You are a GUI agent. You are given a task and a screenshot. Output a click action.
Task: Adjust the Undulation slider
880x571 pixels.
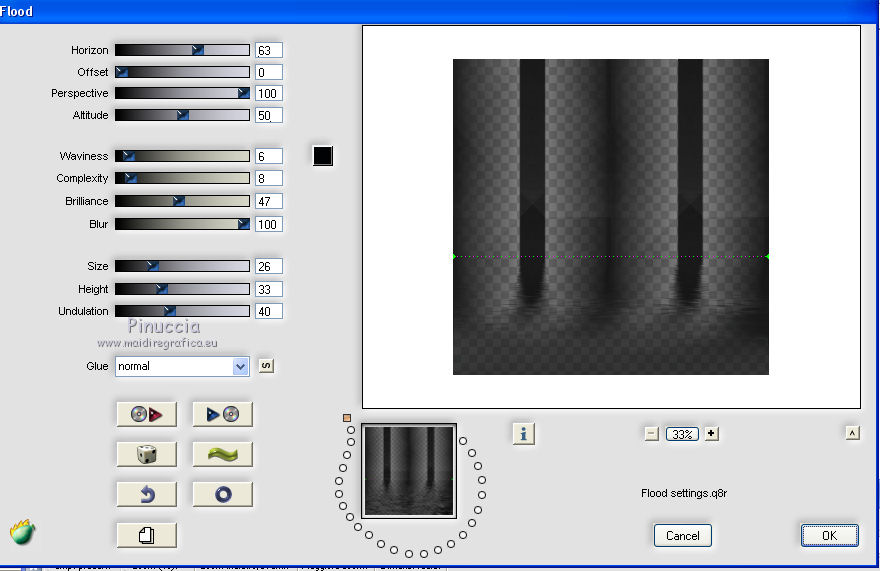[x=182, y=311]
